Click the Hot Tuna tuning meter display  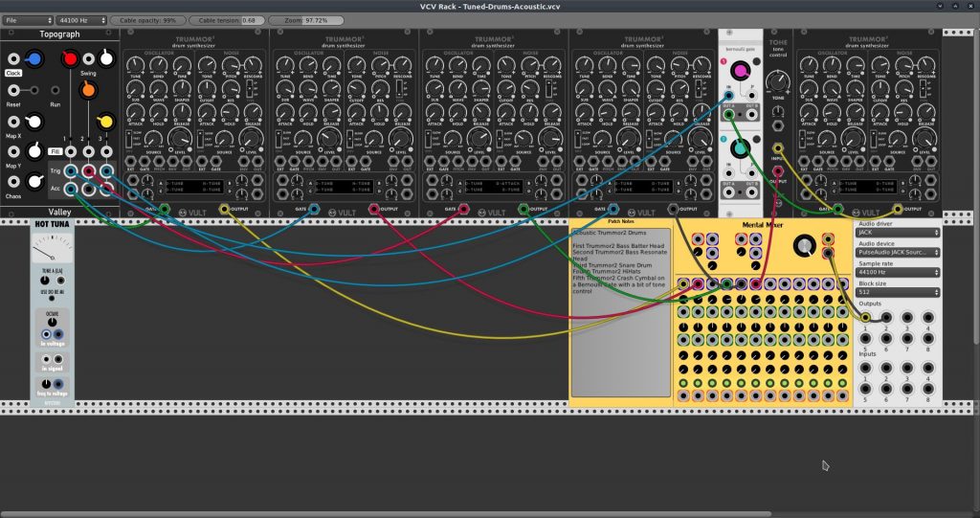52,248
